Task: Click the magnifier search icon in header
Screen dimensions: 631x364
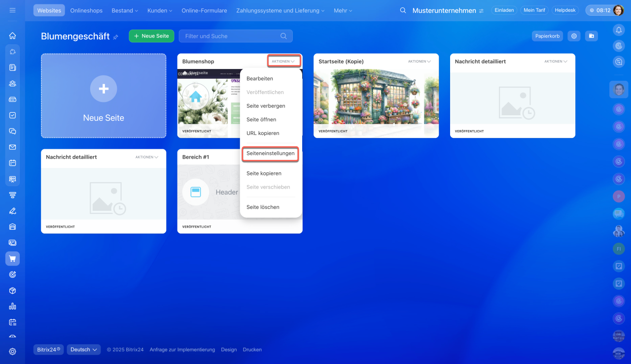Action: click(x=403, y=10)
